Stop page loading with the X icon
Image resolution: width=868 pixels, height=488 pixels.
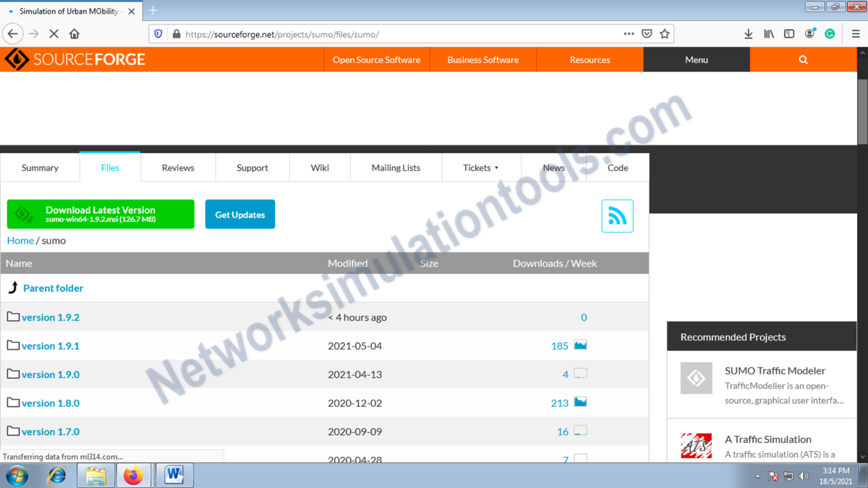click(x=54, y=34)
